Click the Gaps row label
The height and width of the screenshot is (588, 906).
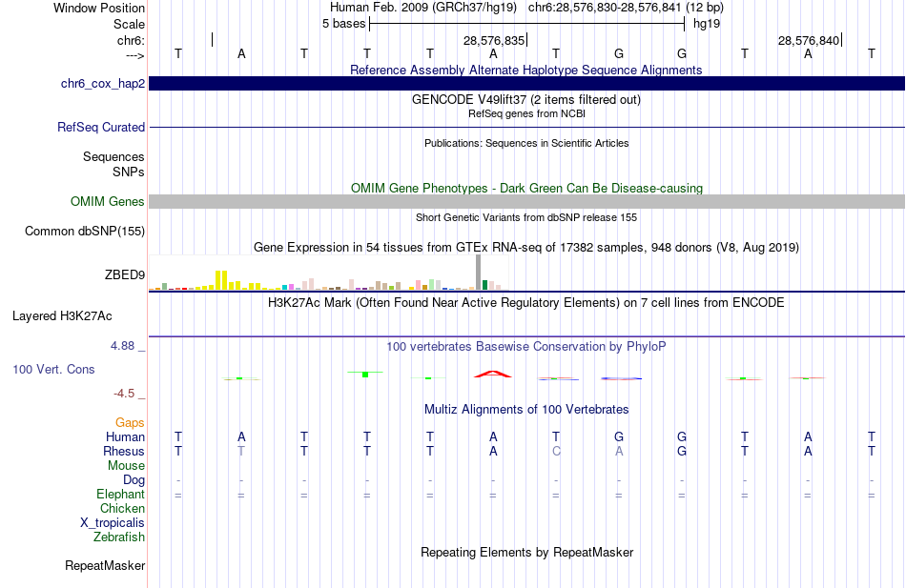coord(130,423)
